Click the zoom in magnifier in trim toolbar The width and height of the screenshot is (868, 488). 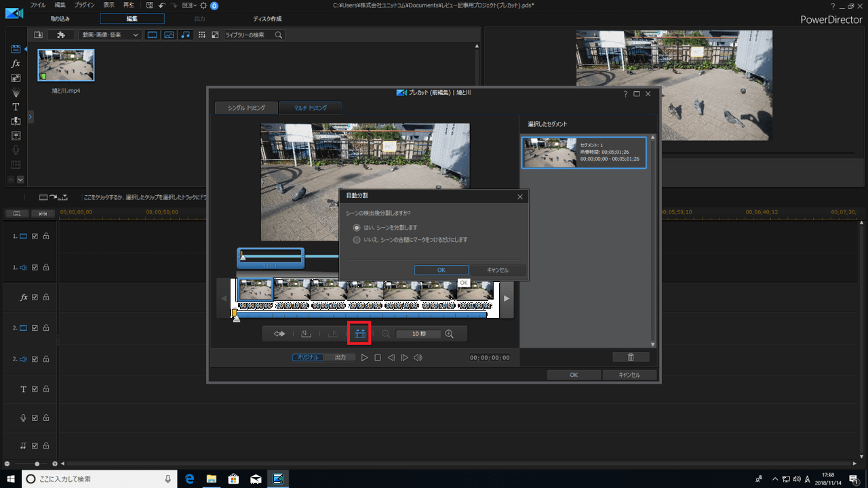pyautogui.click(x=449, y=333)
